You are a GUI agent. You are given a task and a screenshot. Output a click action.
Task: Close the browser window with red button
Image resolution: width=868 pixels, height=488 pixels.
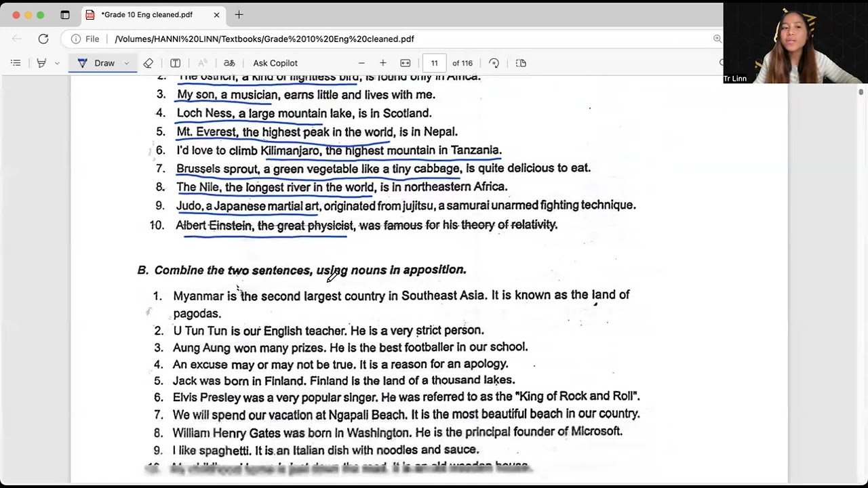click(x=16, y=15)
